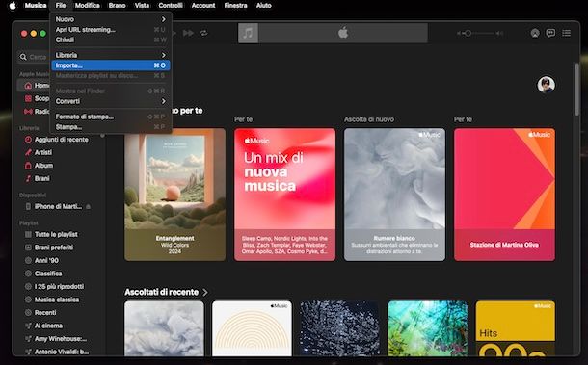Open the Modifica menu
588x365 pixels.
coord(88,6)
